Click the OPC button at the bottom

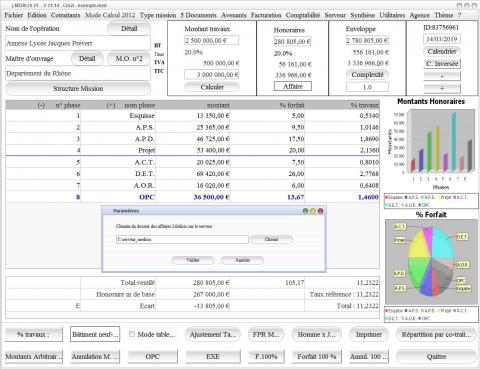point(153,356)
